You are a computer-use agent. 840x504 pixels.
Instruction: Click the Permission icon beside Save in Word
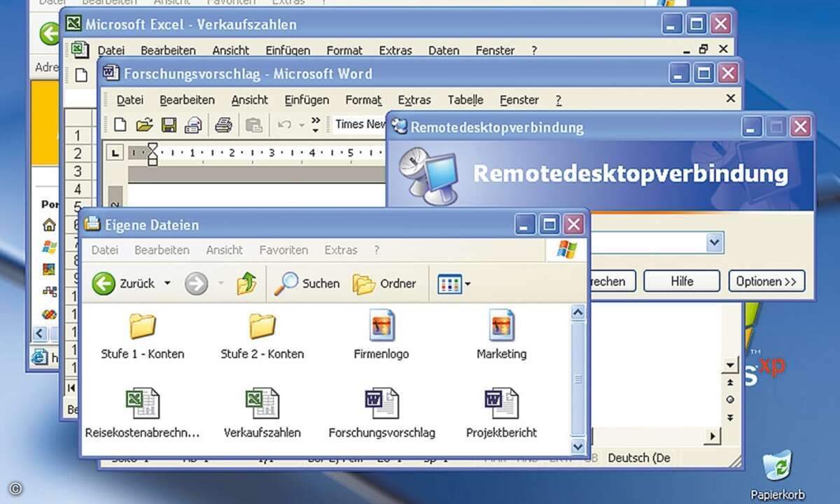[192, 125]
